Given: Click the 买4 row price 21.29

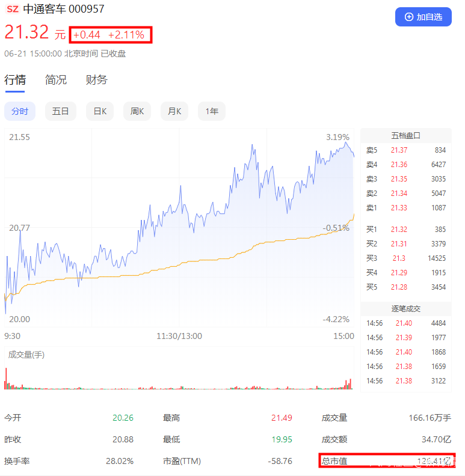Looking at the screenshot, I should 399,273.
